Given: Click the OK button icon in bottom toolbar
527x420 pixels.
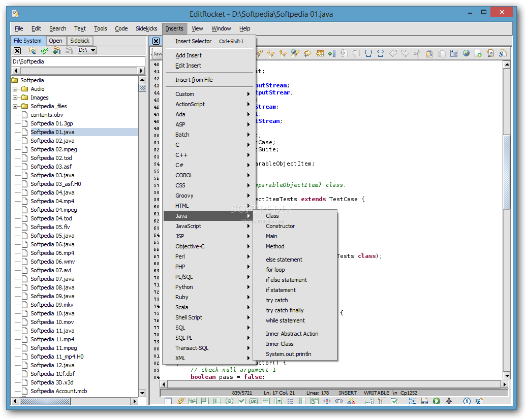Looking at the screenshot, I should click(254, 401).
